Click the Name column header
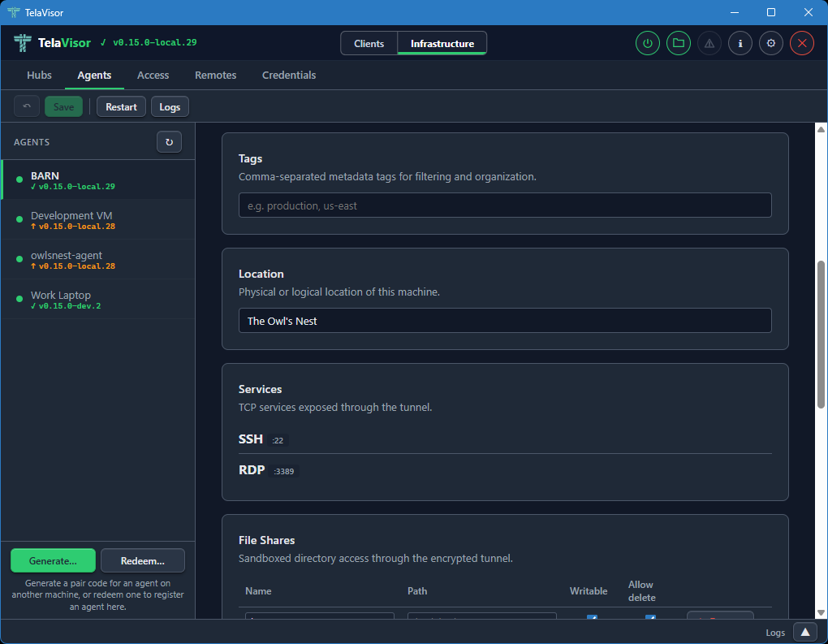Image resolution: width=828 pixels, height=644 pixels. pos(258,590)
